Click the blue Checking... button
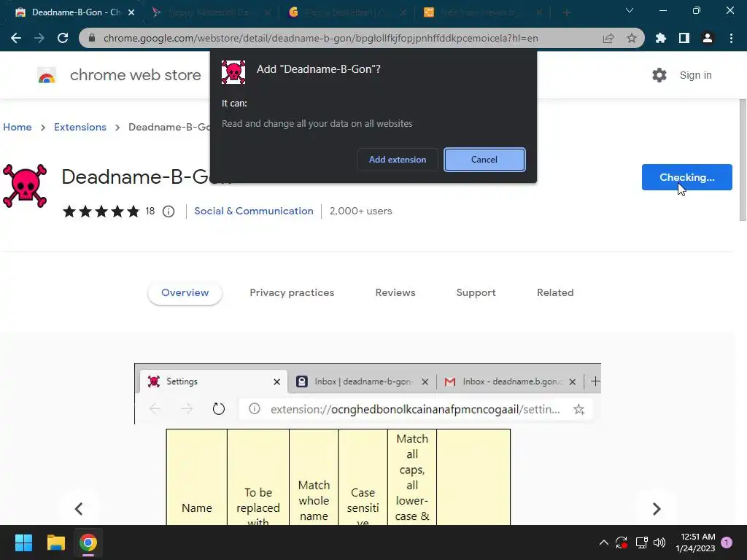 click(x=686, y=177)
